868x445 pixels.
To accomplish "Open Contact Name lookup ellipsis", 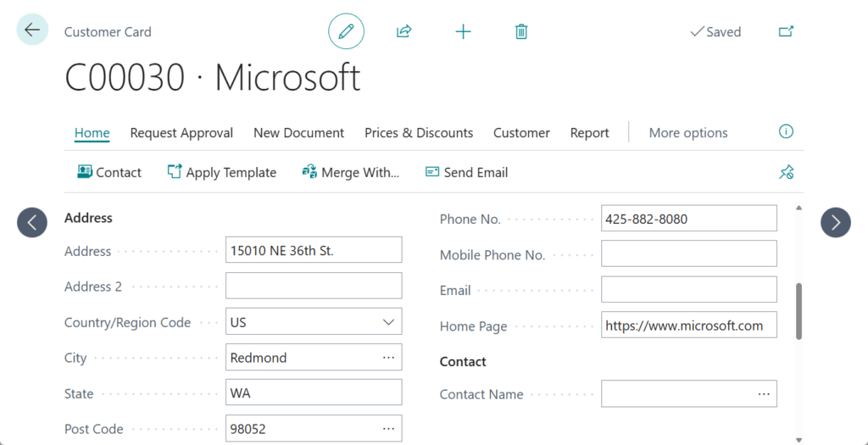I will [x=763, y=394].
